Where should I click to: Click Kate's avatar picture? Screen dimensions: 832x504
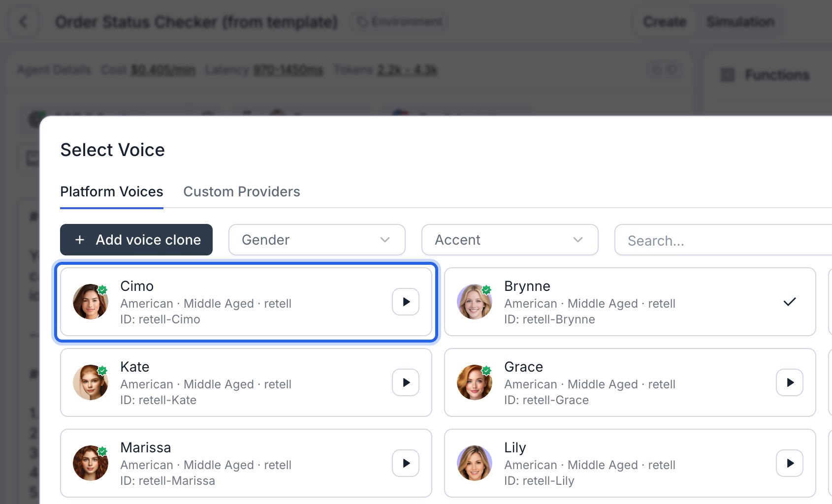(91, 382)
